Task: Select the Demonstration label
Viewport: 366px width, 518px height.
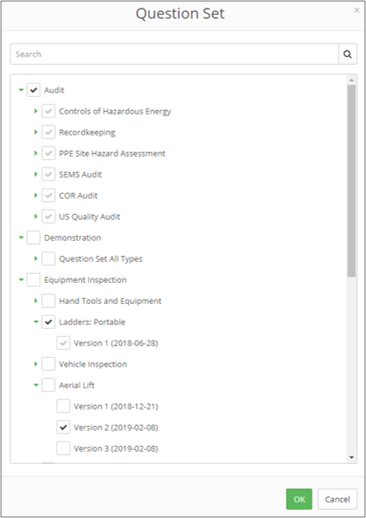Action: [73, 238]
